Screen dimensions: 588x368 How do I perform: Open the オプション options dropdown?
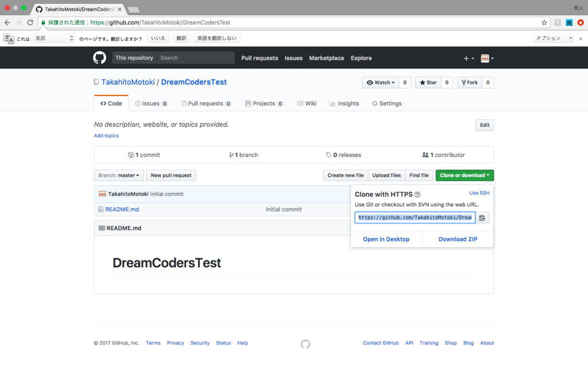554,39
